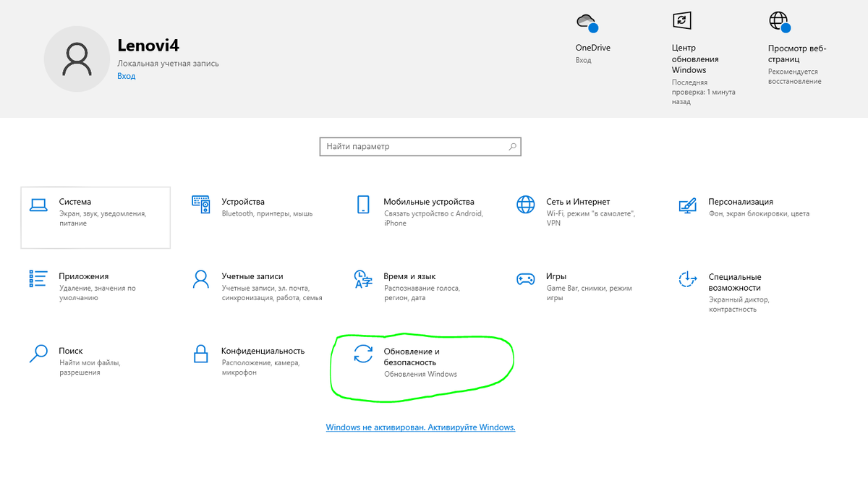
Task: Open the Конфиденциальность padlock icon
Action: 200,353
